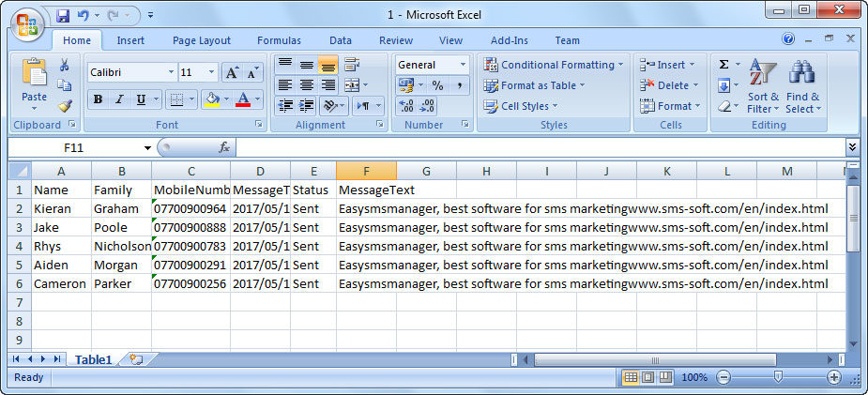Increase indent of cell contents

[306, 105]
